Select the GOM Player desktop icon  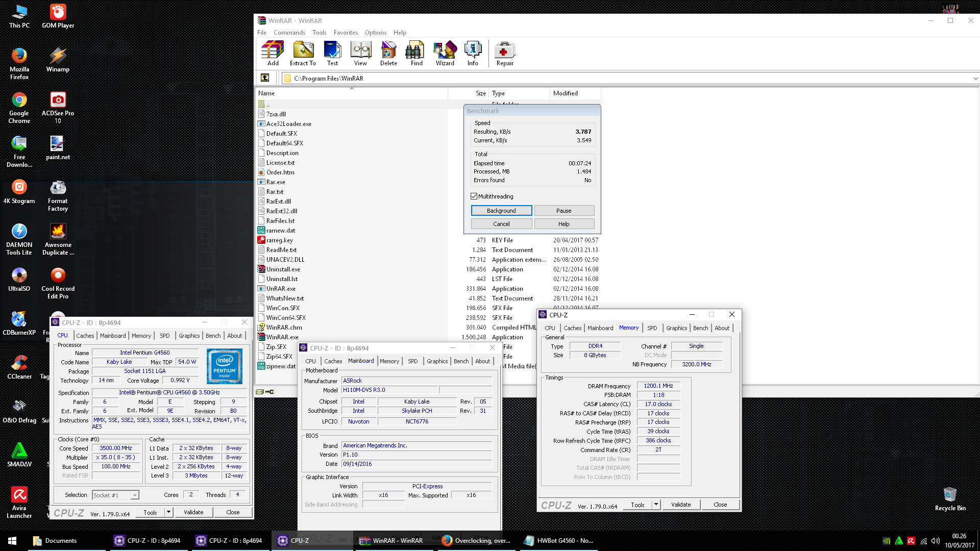[58, 16]
